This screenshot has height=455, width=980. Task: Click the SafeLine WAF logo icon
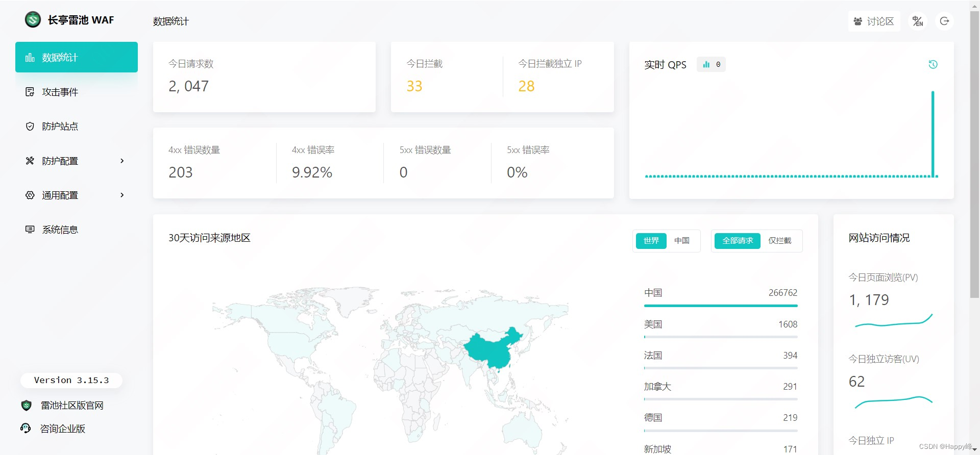(33, 20)
